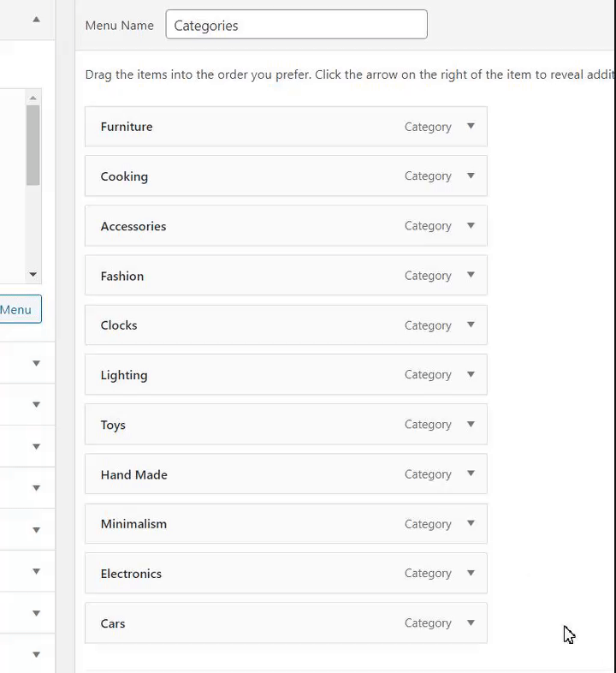Open the Lighting item dropdown arrow
Viewport: 616px width, 673px height.
tap(471, 375)
